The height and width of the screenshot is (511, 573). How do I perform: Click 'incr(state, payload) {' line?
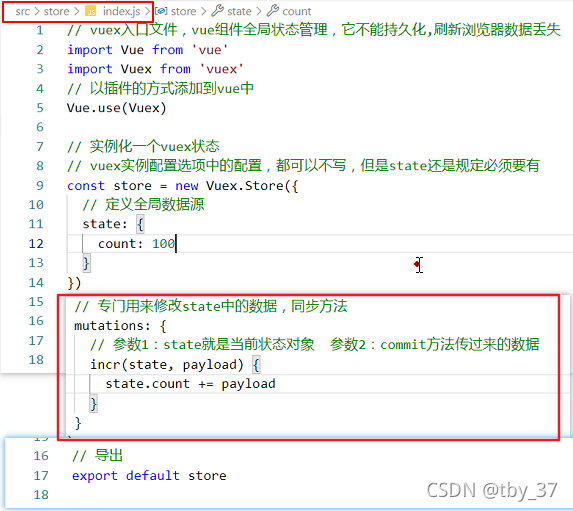175,364
